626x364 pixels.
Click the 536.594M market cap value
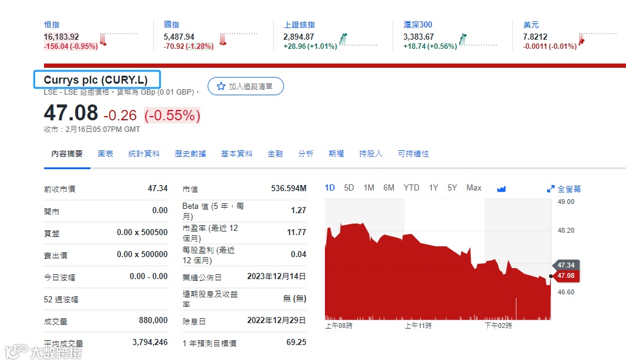click(x=289, y=188)
